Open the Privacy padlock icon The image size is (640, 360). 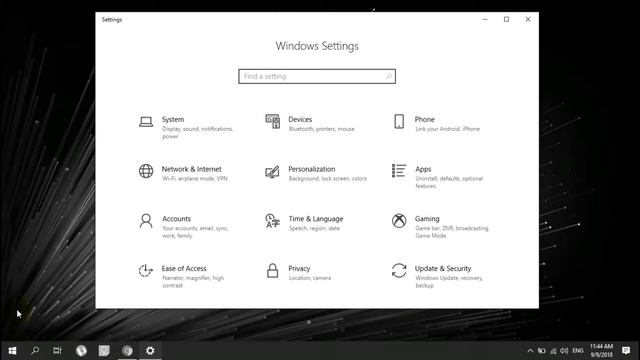point(272,271)
